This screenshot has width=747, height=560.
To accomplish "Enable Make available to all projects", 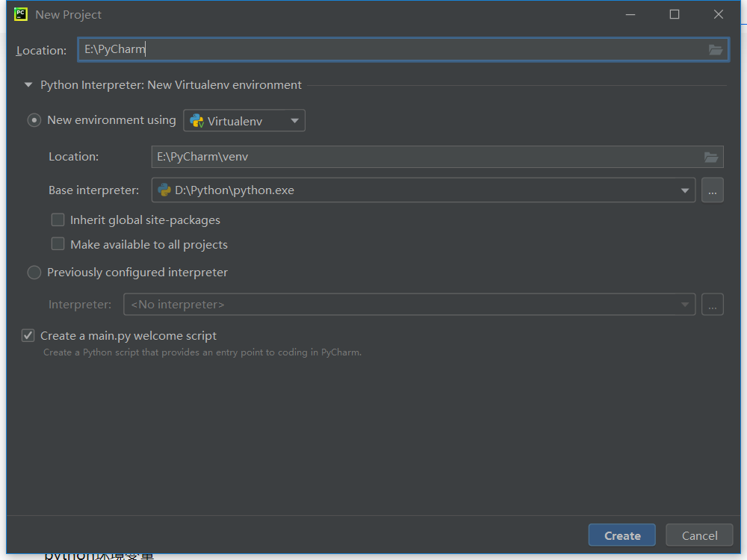I will click(58, 244).
